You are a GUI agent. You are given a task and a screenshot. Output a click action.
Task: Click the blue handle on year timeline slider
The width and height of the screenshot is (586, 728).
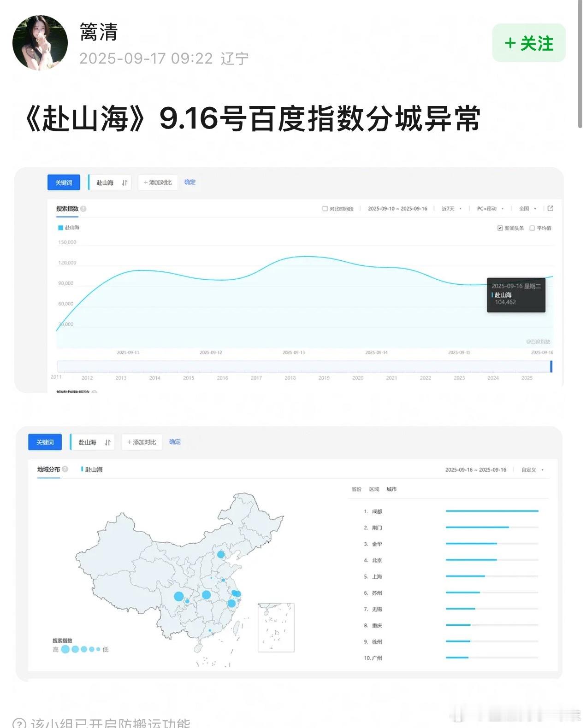tap(551, 366)
